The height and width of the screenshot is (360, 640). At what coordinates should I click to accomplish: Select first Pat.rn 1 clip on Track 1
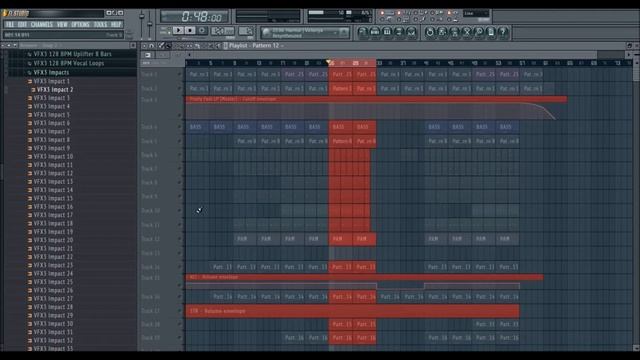tap(198, 75)
